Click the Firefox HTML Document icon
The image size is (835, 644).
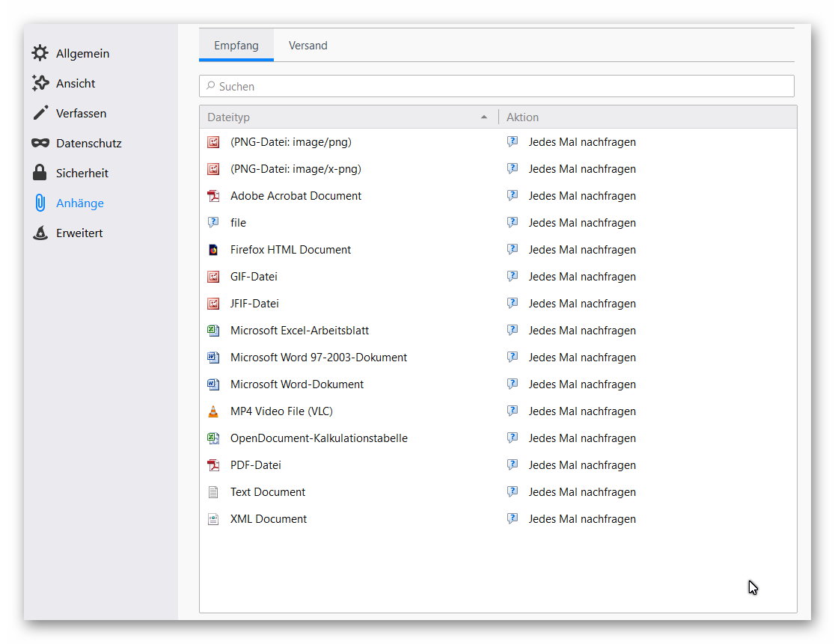point(213,250)
